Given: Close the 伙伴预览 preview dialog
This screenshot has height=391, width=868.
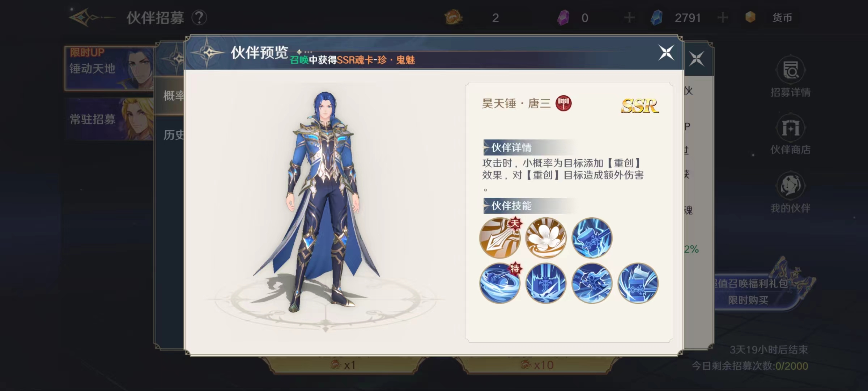Looking at the screenshot, I should (x=666, y=53).
